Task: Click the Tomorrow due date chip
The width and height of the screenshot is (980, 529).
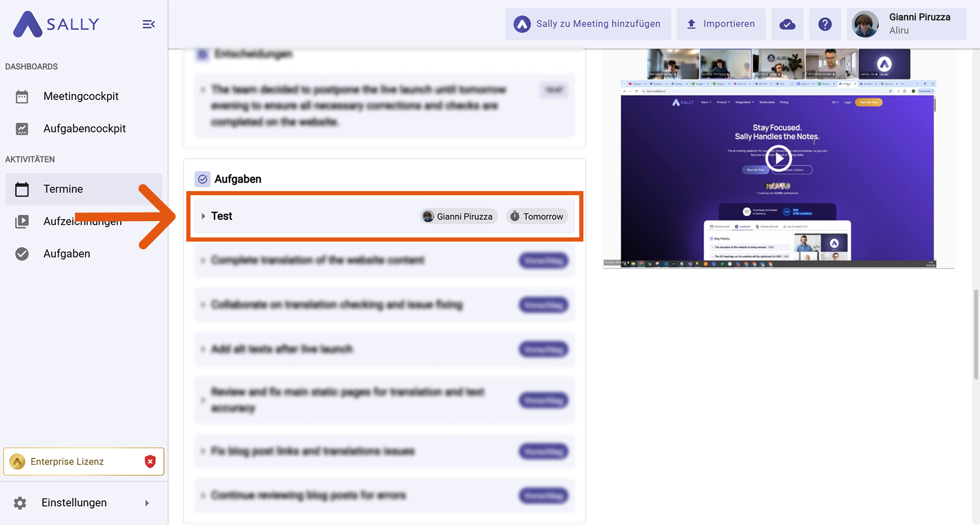Action: pos(537,216)
